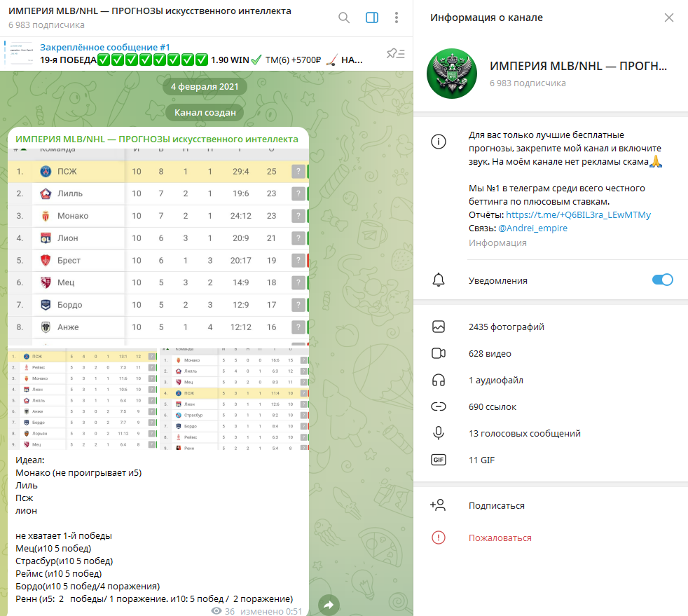This screenshot has width=688, height=616.
Task: Click the photos media icon
Action: pos(439,327)
